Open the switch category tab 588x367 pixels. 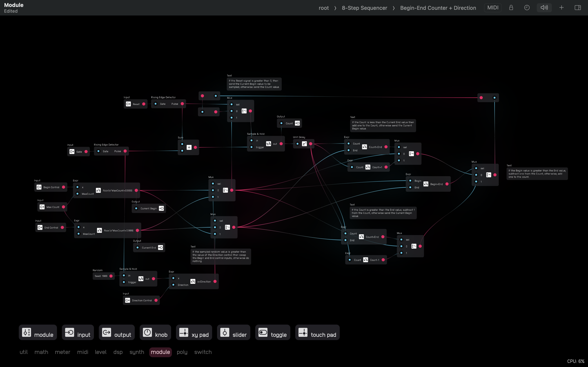[x=203, y=352]
